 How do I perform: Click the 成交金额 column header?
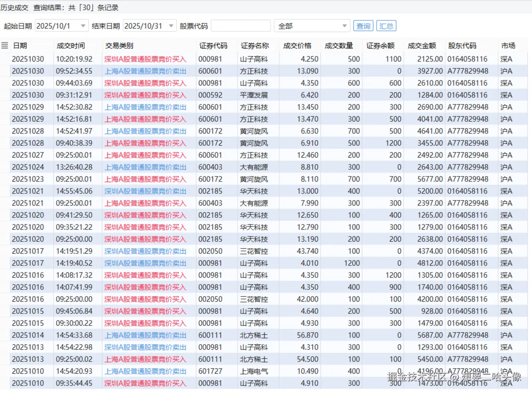422,45
